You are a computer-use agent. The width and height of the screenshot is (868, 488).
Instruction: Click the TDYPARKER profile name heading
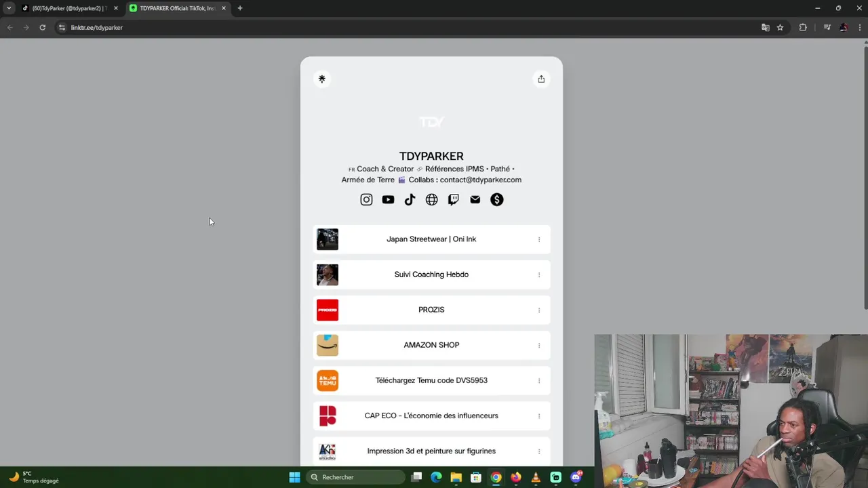[x=431, y=156]
